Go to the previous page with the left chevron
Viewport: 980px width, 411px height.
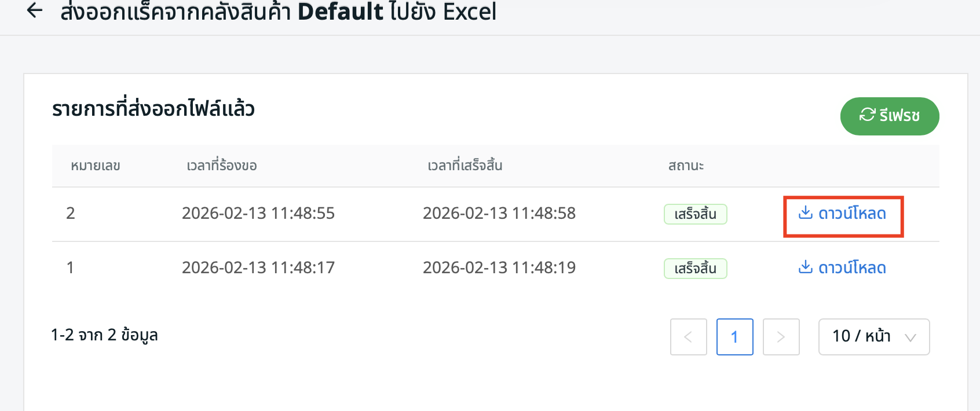click(688, 337)
